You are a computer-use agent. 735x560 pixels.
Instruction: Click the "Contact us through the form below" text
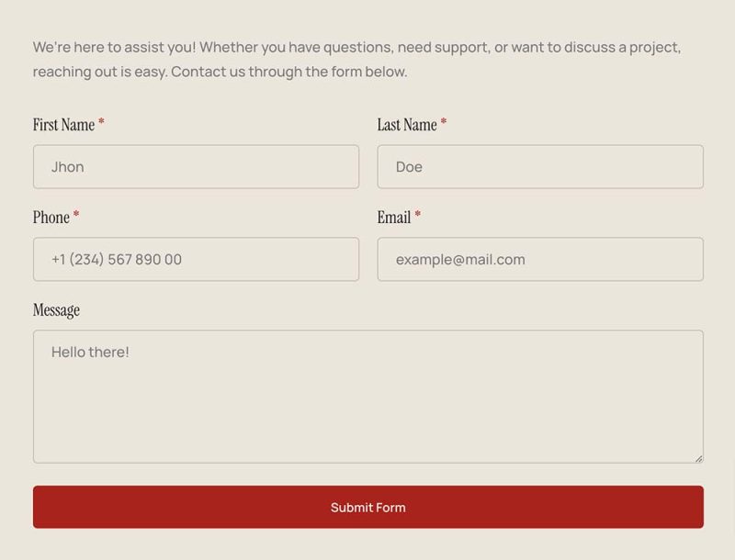coord(288,72)
